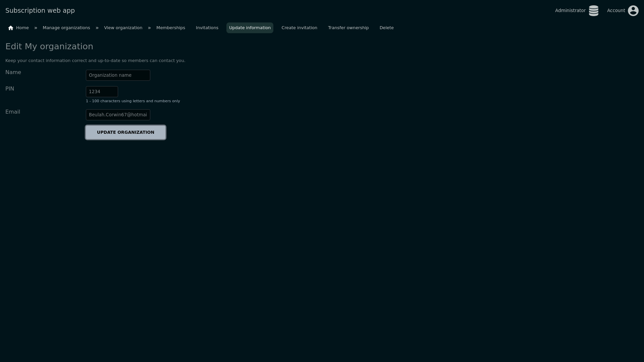This screenshot has width=644, height=362.
Task: Focus the Organization name field
Action: click(x=118, y=75)
